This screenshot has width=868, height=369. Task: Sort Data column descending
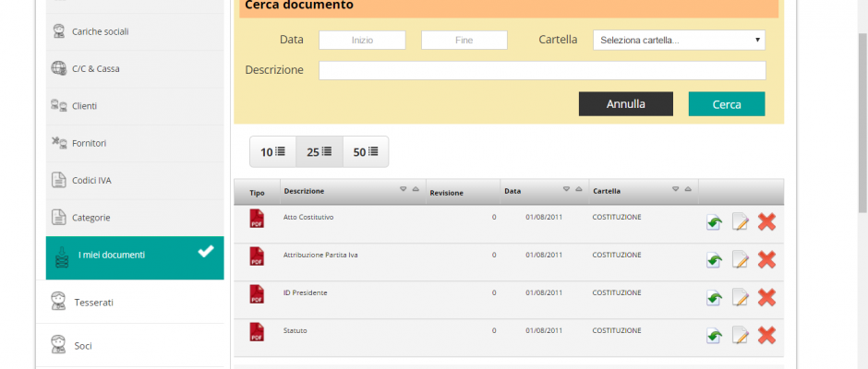click(x=566, y=189)
